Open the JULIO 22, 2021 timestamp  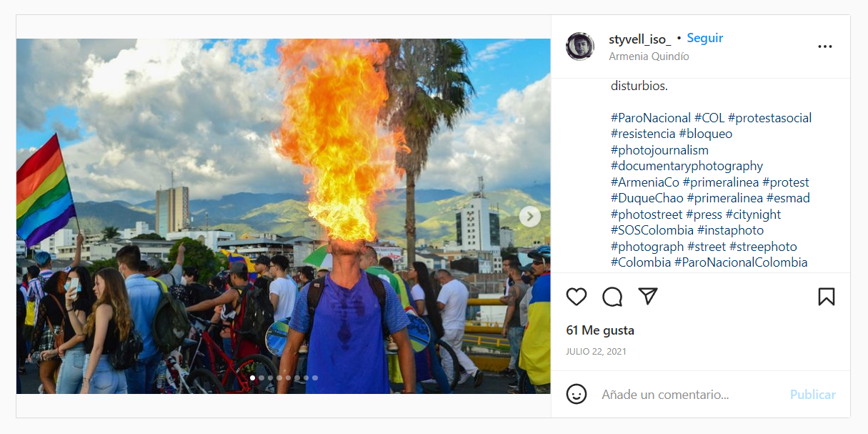tap(596, 352)
